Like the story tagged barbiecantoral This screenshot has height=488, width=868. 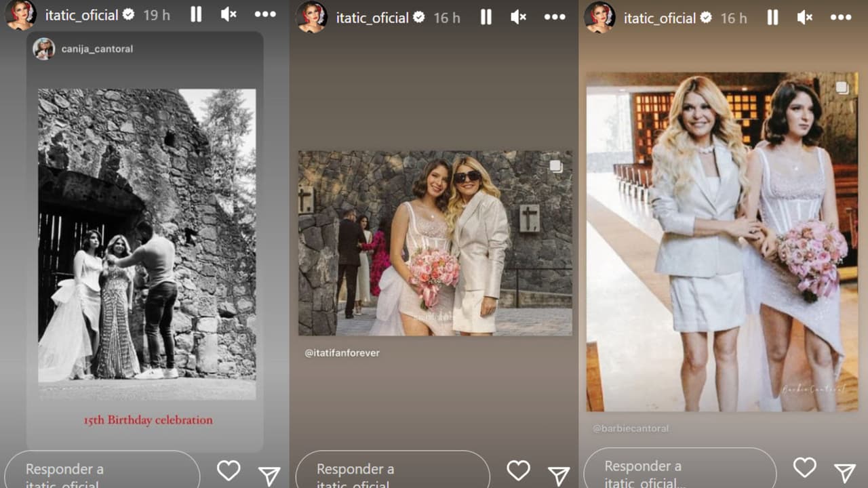click(x=804, y=467)
